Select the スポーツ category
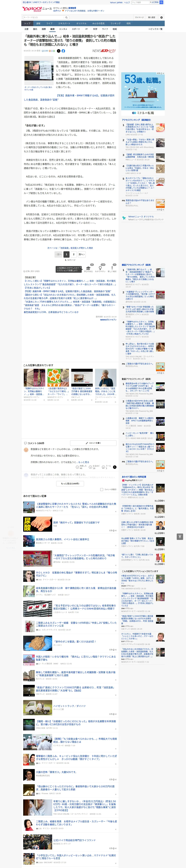 point(76,29)
